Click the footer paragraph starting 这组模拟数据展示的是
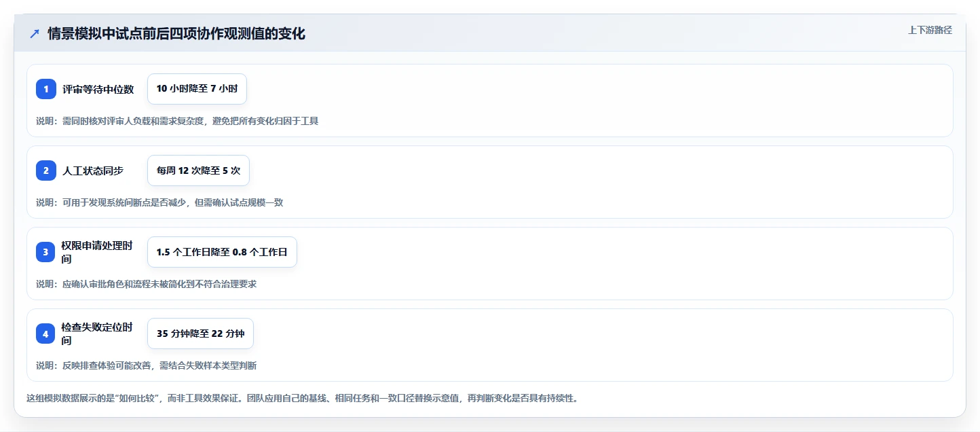This screenshot has height=432, width=980. tap(302, 398)
